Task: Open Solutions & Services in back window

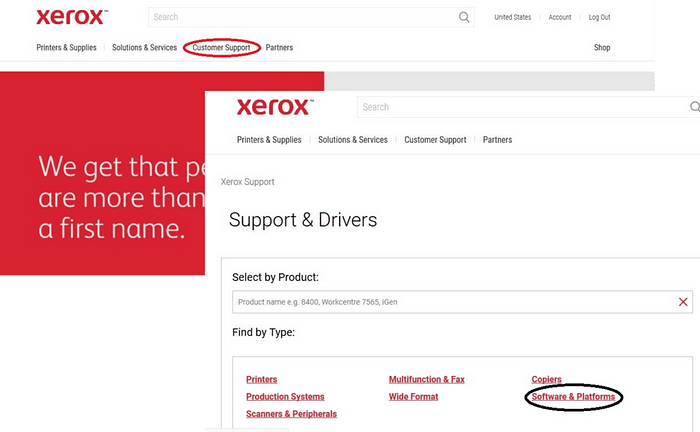Action: (144, 47)
